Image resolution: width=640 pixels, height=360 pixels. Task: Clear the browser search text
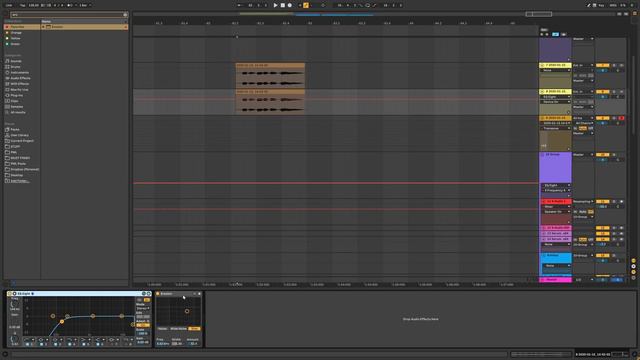(x=125, y=15)
